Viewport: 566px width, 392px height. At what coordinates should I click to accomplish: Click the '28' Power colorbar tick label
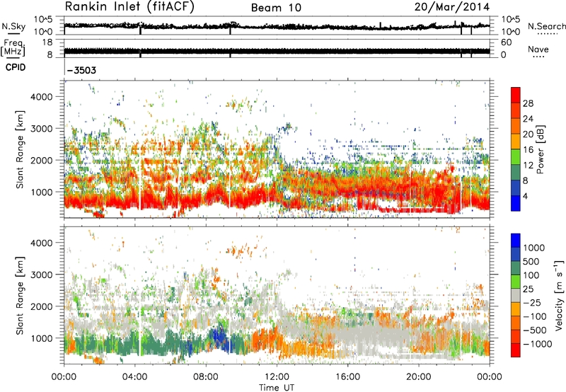tap(528, 103)
